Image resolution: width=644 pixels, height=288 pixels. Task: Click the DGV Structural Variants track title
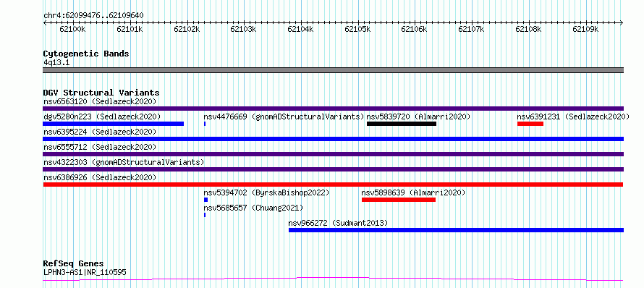point(101,93)
